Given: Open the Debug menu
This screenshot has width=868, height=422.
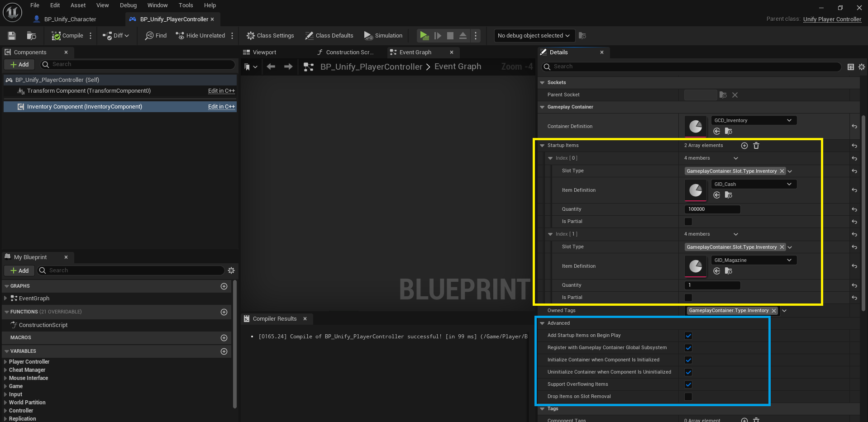Looking at the screenshot, I should 128,5.
